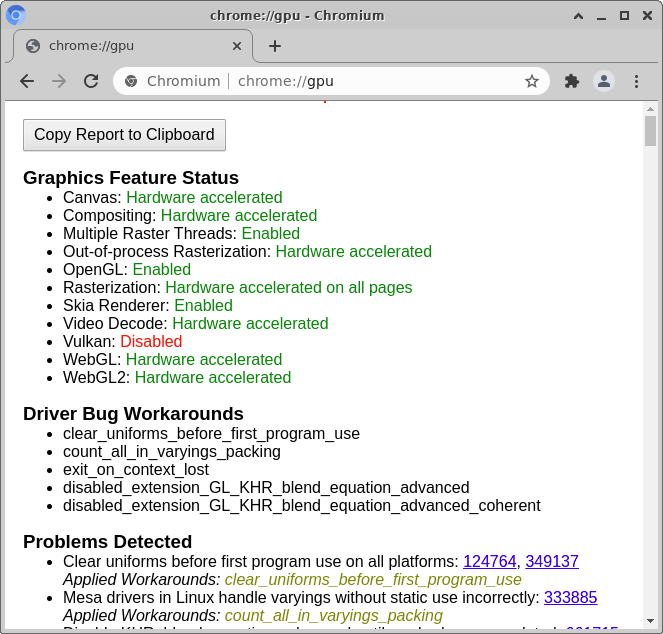Click the Driver Bug Workarounds heading
This screenshot has width=663, height=634.
click(133, 414)
